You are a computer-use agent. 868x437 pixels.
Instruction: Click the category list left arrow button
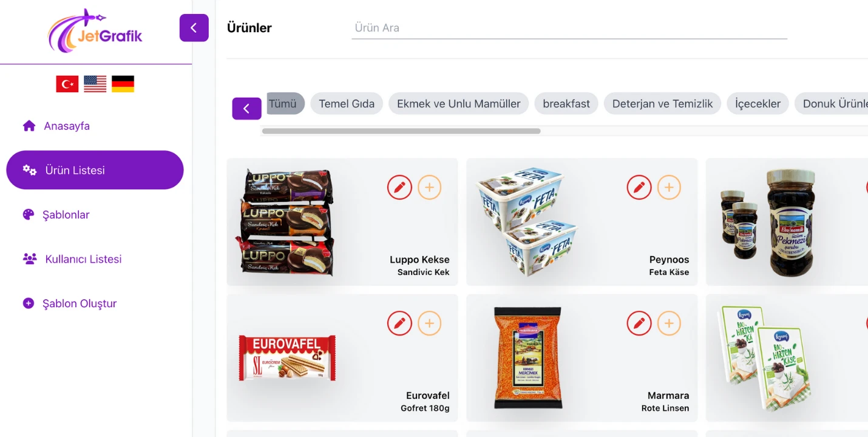coord(246,109)
